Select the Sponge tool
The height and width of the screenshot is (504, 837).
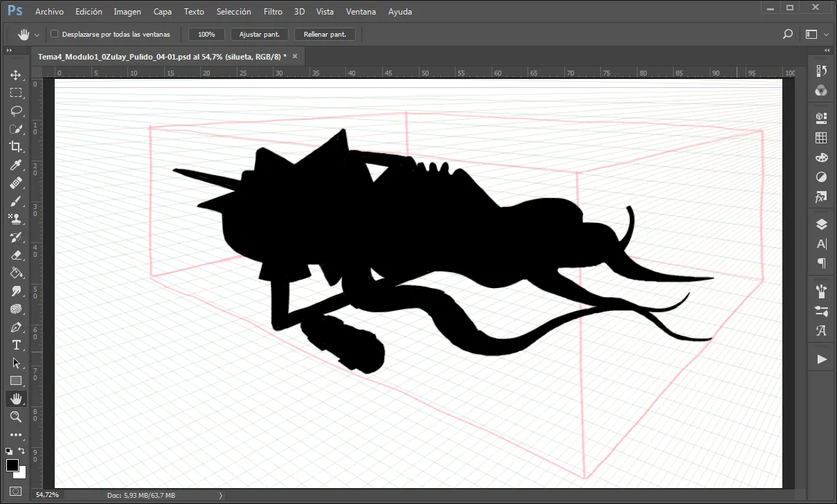(x=16, y=309)
